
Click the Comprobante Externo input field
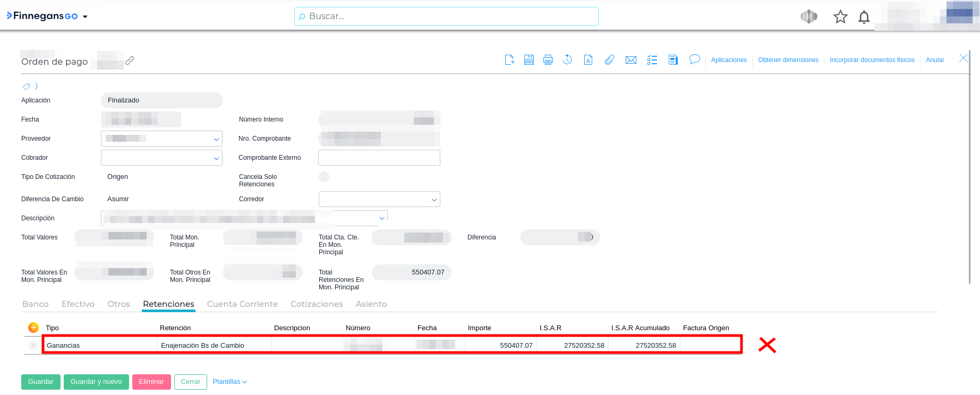pos(379,158)
